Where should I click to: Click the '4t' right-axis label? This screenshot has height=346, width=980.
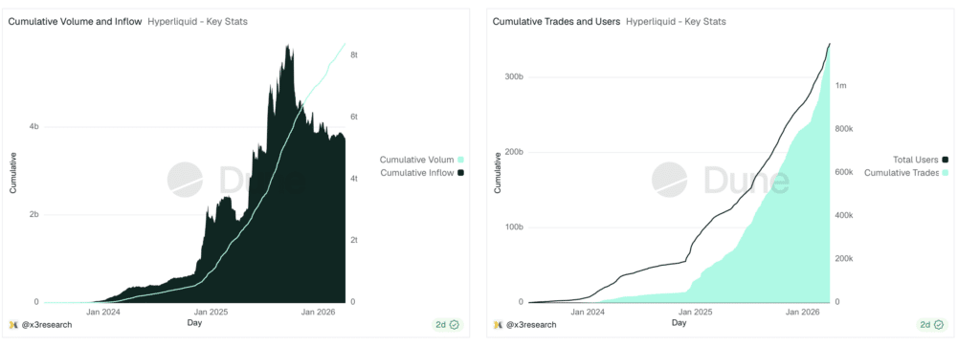[x=354, y=179]
